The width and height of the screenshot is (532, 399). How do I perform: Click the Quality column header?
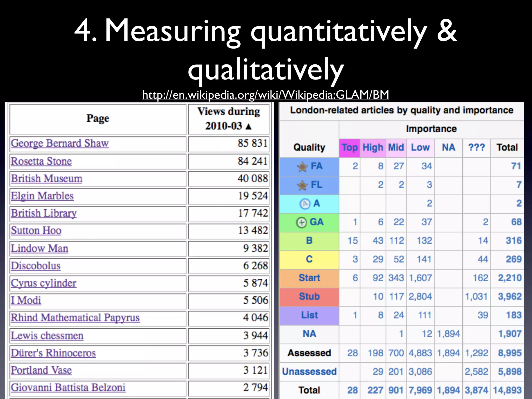[309, 148]
